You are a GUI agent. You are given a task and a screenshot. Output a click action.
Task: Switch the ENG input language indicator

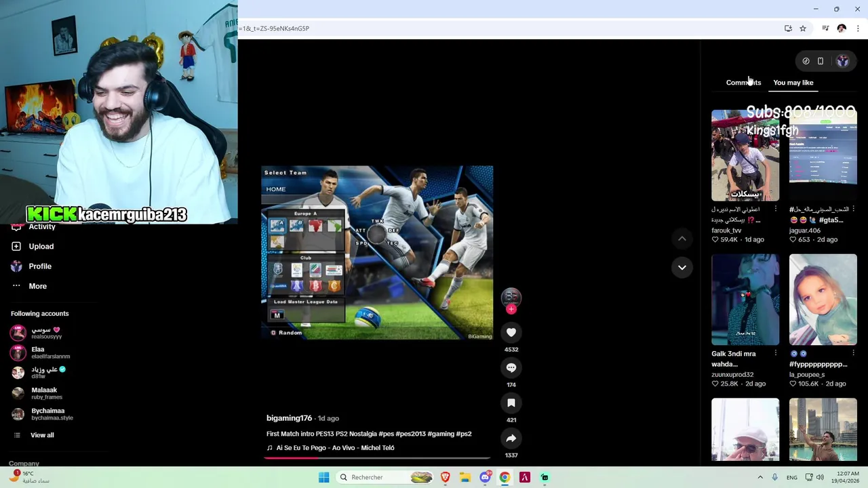(792, 477)
